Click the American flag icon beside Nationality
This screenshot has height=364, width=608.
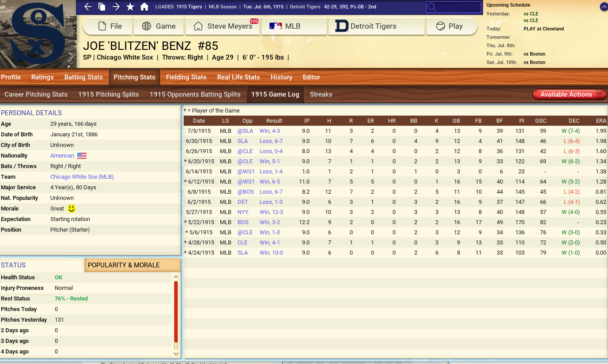pyautogui.click(x=82, y=156)
